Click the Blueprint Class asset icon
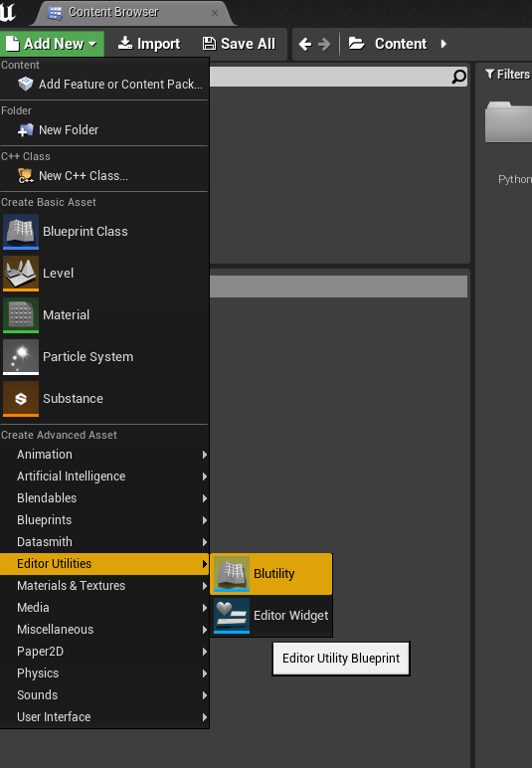The width and height of the screenshot is (532, 768). pyautogui.click(x=21, y=232)
